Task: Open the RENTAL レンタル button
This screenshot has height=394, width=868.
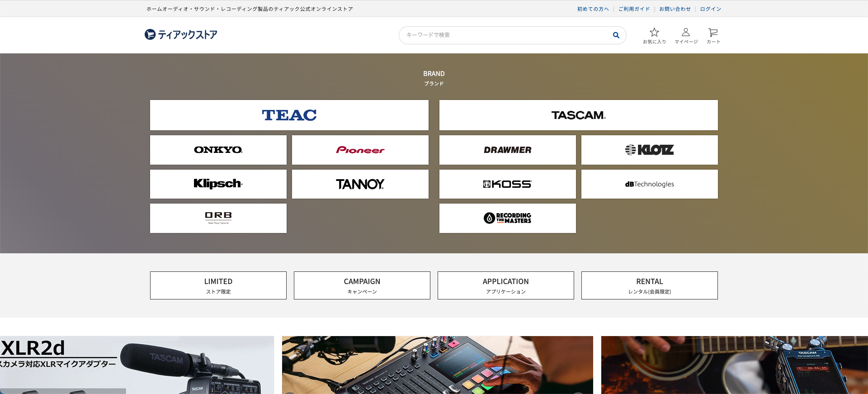Action: [650, 285]
